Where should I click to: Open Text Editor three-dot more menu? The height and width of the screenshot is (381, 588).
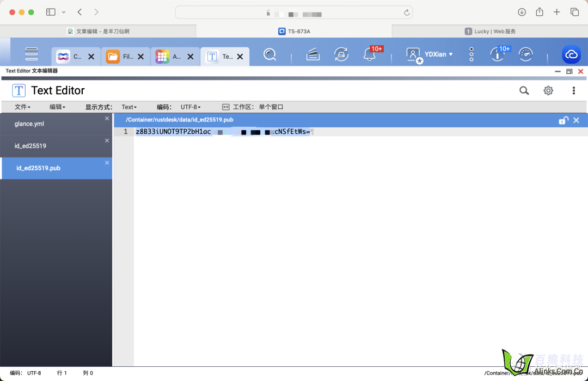point(573,91)
